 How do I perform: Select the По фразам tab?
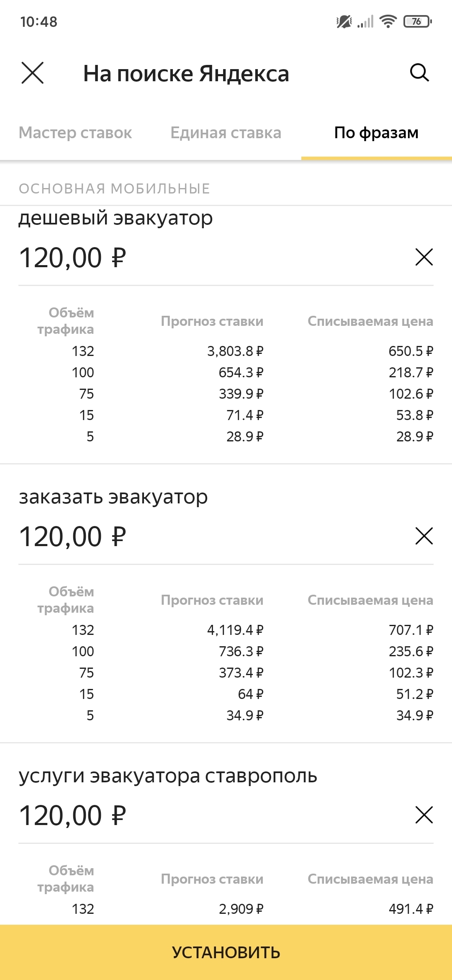(376, 133)
